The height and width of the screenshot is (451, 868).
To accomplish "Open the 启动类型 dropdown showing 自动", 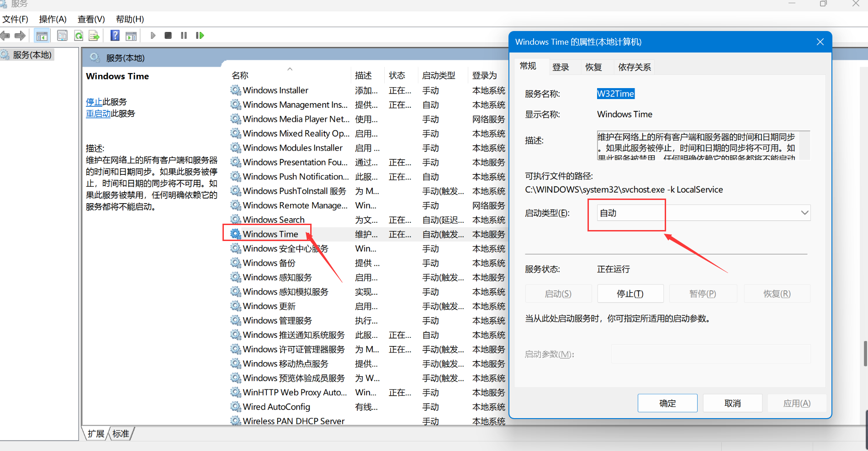I will click(704, 213).
